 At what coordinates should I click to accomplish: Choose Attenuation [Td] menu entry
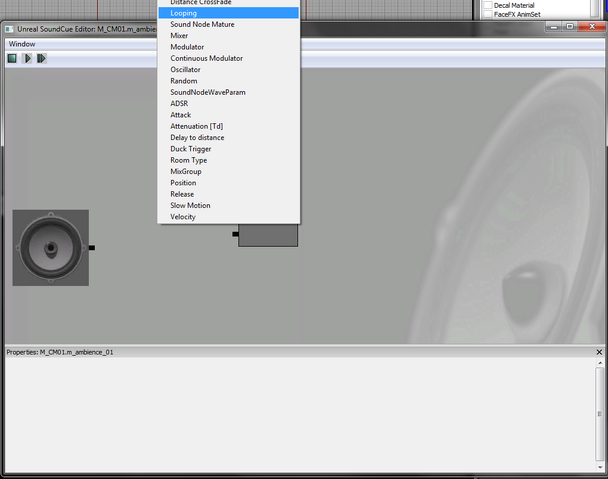point(229,126)
